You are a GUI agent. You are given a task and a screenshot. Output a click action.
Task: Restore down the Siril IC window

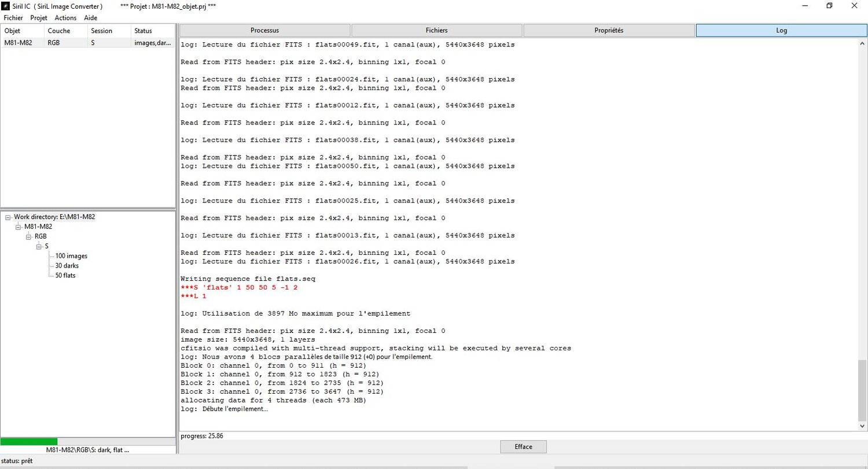[829, 6]
